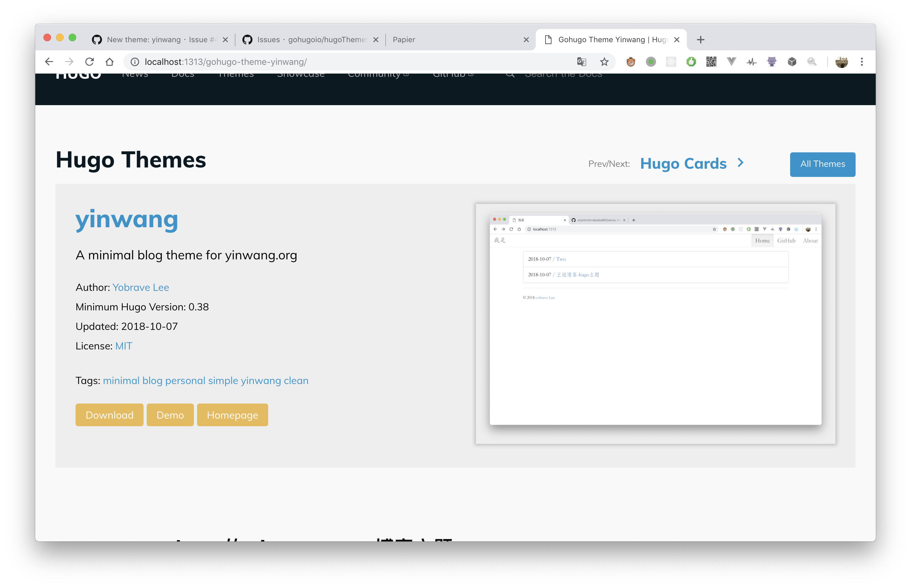
Task: Switch to the Papier browser tab
Action: [404, 39]
